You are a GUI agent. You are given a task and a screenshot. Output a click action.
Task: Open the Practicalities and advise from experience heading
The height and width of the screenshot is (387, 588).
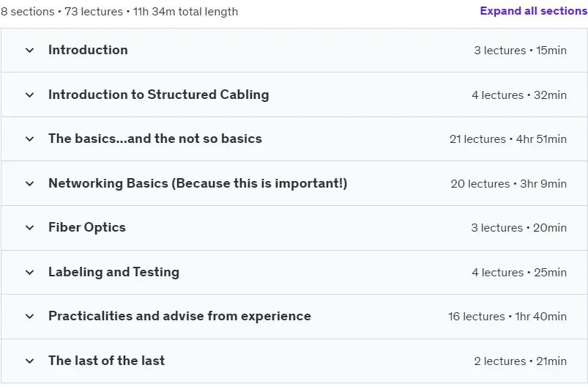pyautogui.click(x=179, y=316)
